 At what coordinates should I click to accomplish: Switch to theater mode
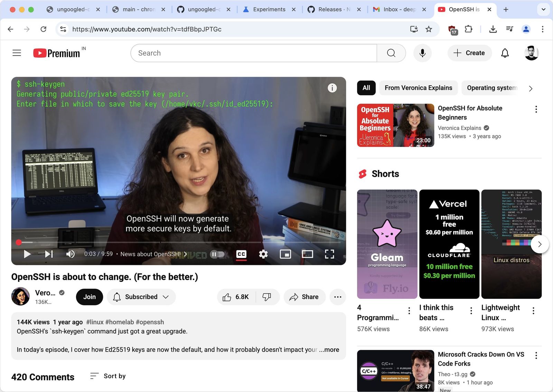tap(307, 254)
